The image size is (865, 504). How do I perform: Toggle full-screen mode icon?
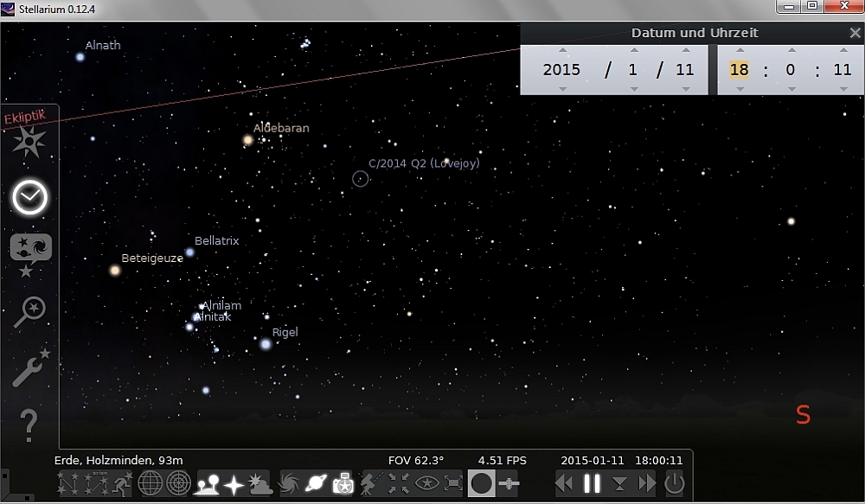coord(453,483)
